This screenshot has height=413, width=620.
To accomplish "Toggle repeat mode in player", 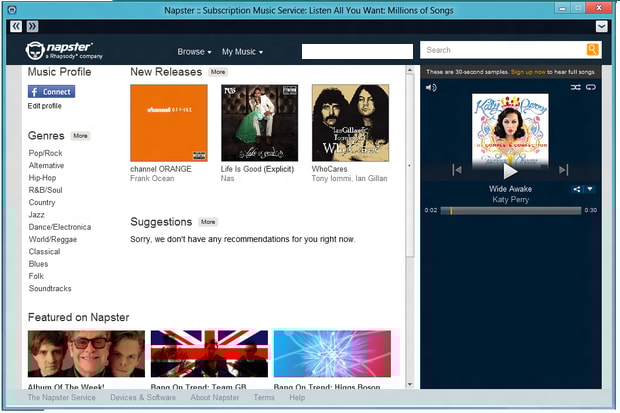I will pyautogui.click(x=591, y=87).
